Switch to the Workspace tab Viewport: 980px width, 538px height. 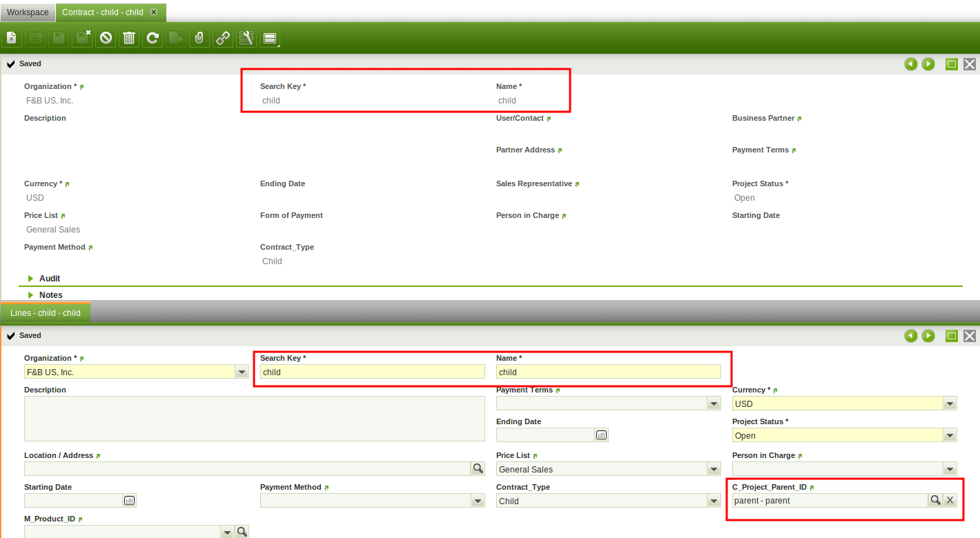point(28,12)
